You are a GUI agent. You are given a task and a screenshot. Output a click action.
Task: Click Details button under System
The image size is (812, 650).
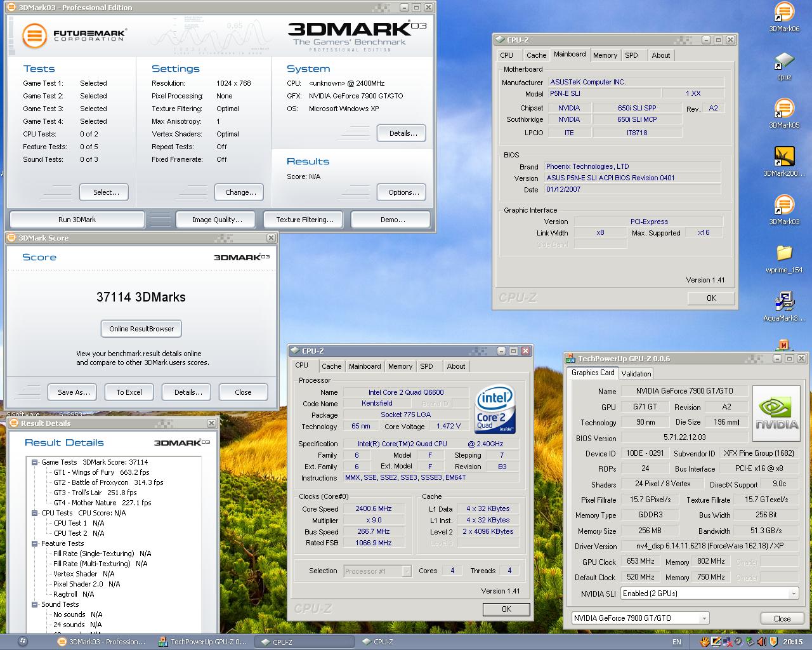pyautogui.click(x=403, y=133)
